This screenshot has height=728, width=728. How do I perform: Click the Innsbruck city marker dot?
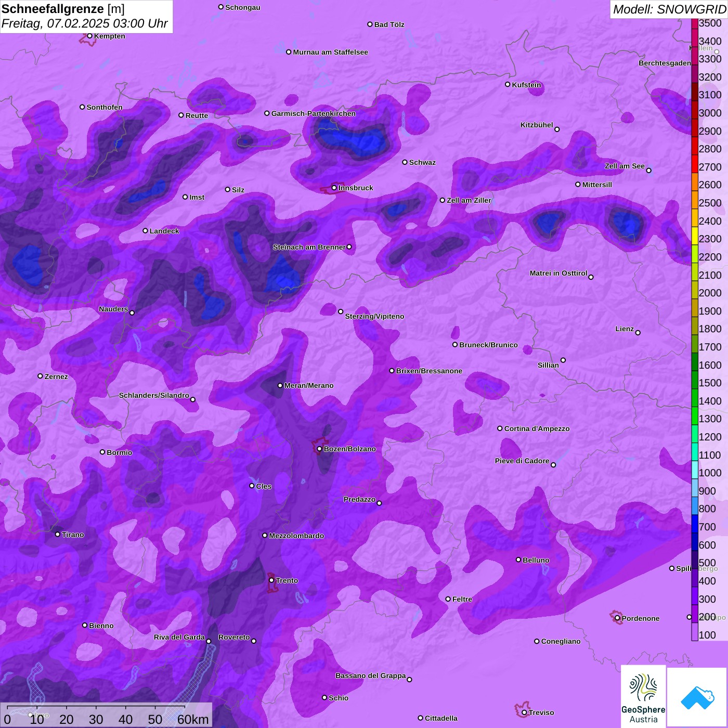[x=334, y=188]
